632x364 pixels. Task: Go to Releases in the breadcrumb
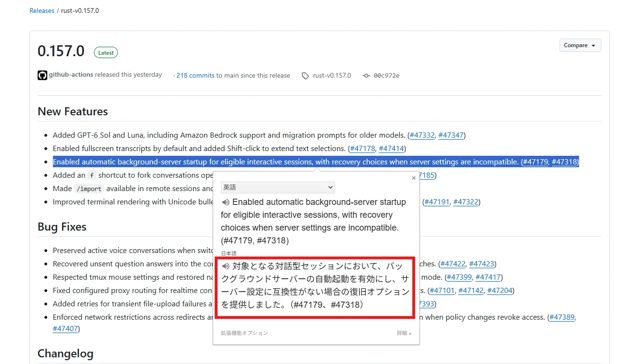[x=42, y=10]
